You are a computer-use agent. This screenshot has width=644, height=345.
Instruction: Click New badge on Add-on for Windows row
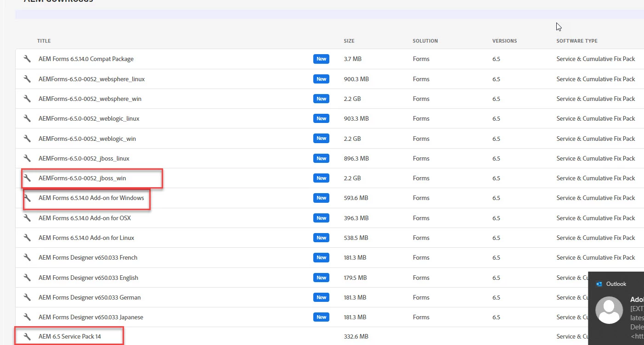[x=322, y=198]
